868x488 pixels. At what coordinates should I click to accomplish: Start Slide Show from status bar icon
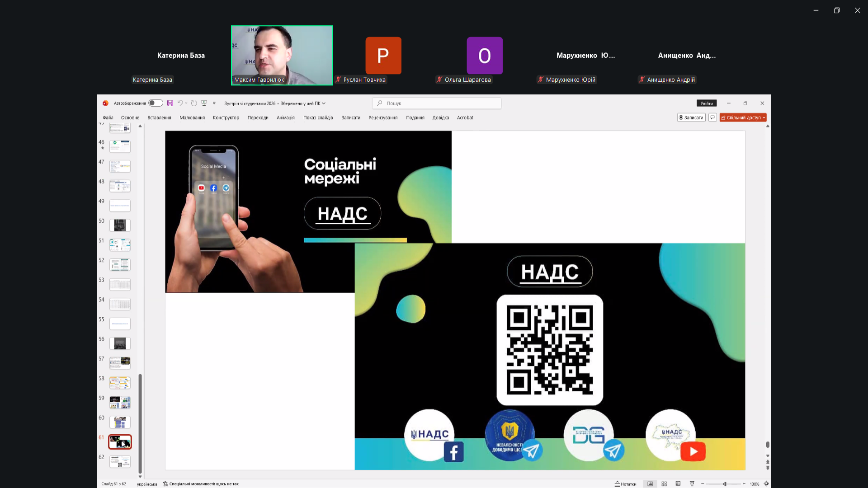click(692, 484)
